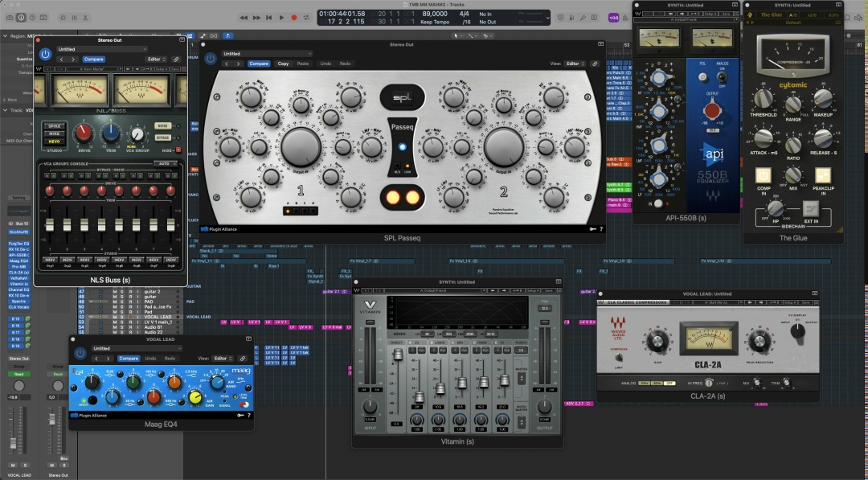
Task: Click the yellow Air Gain knob on Maag EQ4
Action: click(194, 396)
